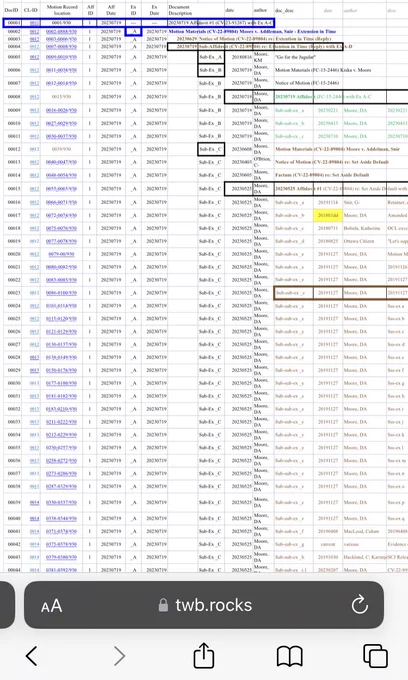Open the Motion Record link in row 00039
The height and width of the screenshot is (680, 408).
pos(62,503)
